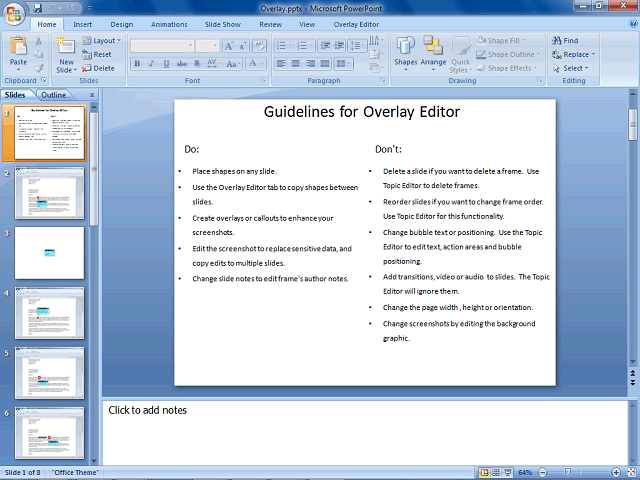Image resolution: width=640 pixels, height=480 pixels.
Task: Open the Slide Show ribbon tab
Action: 222,24
